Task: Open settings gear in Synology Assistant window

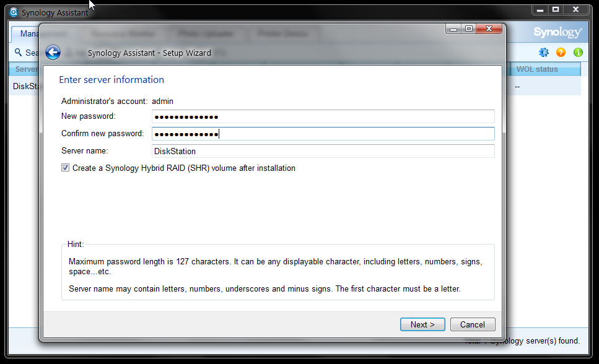Action: [544, 53]
